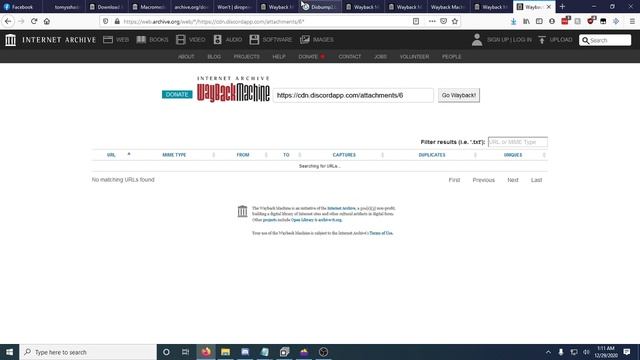Open the Firefox downloads arrow

coord(513,21)
